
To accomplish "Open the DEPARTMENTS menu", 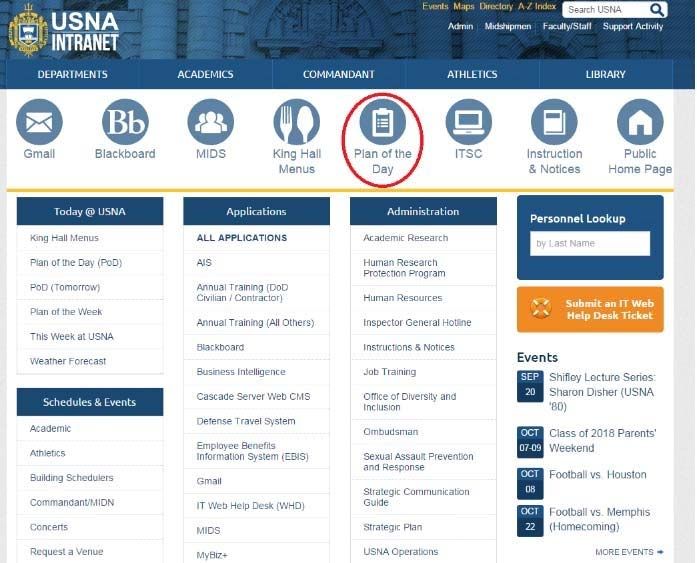I will click(x=72, y=74).
